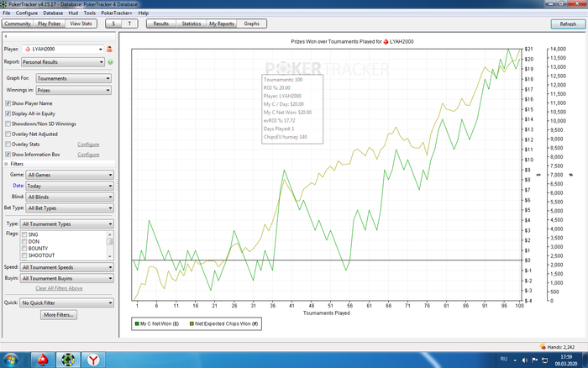Viewport: 588px width, 368px height.
Task: Open All Tournament Types dropdown
Action: click(x=67, y=224)
